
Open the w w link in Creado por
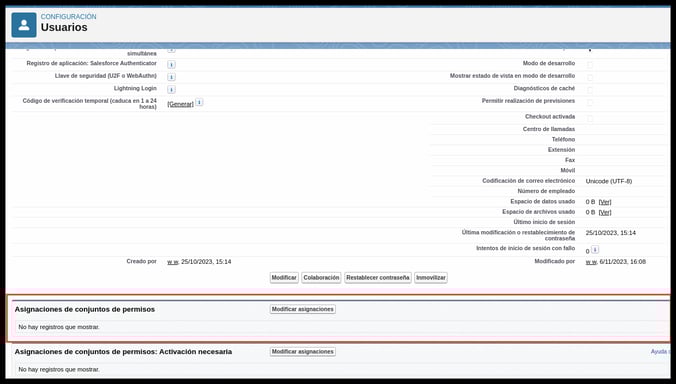(x=172, y=262)
